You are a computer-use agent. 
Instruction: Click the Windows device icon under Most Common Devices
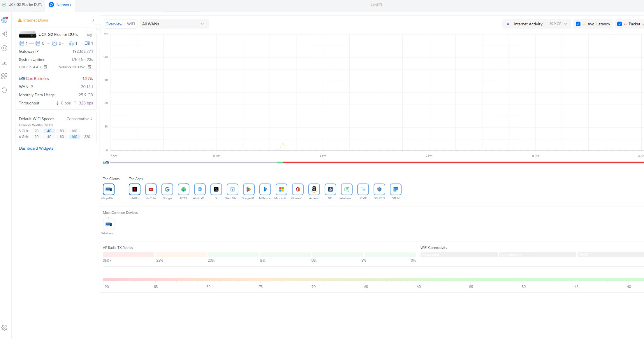pos(108,224)
